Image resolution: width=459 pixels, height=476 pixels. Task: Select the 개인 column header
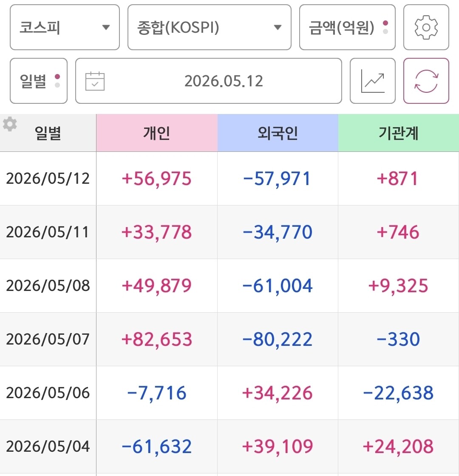(x=157, y=133)
